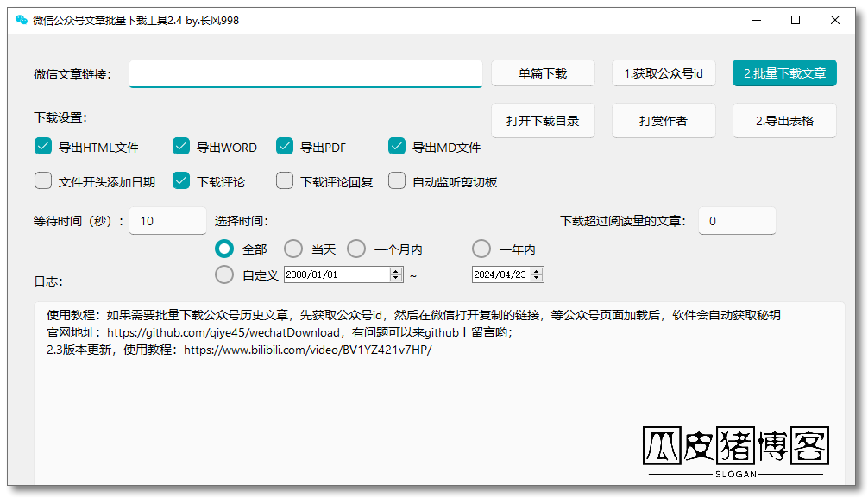Enable the 下载评论回复 checkbox
The height and width of the screenshot is (498, 868).
[x=285, y=181]
